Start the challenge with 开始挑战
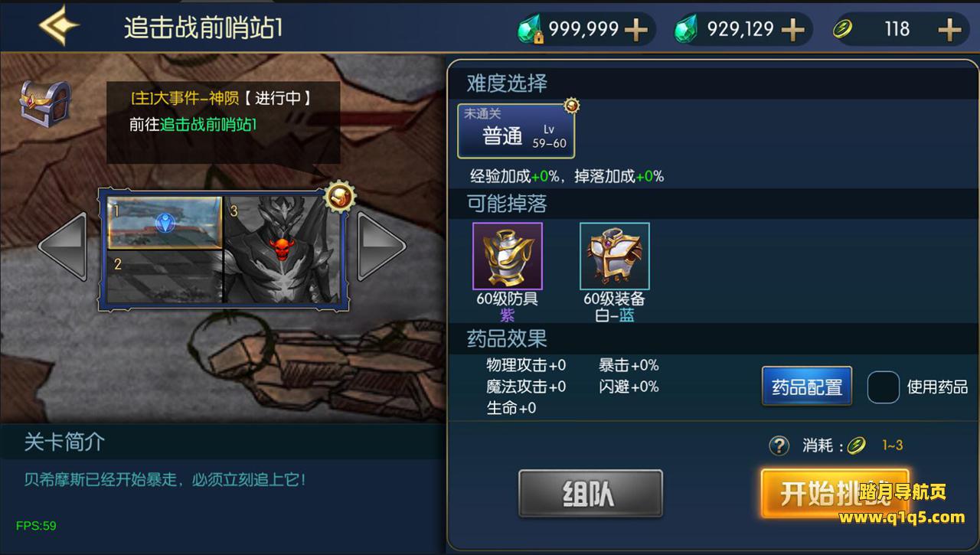The height and width of the screenshot is (555, 980). coord(835,494)
